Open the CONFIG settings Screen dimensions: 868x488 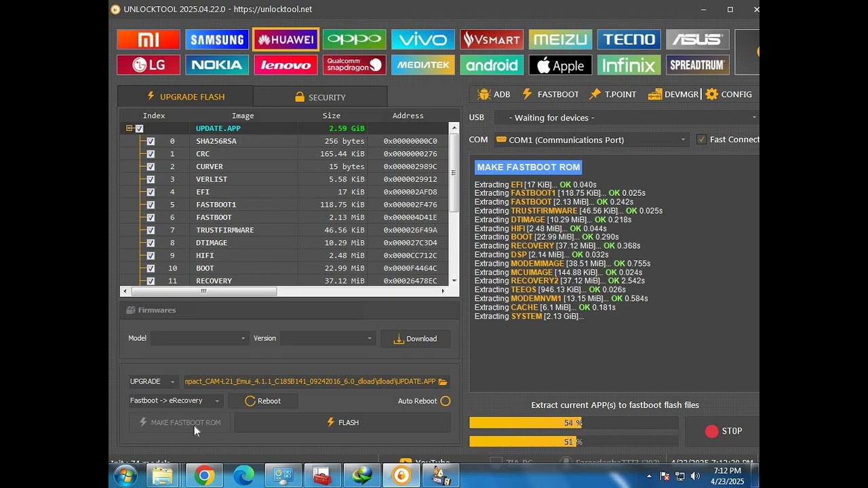click(729, 94)
